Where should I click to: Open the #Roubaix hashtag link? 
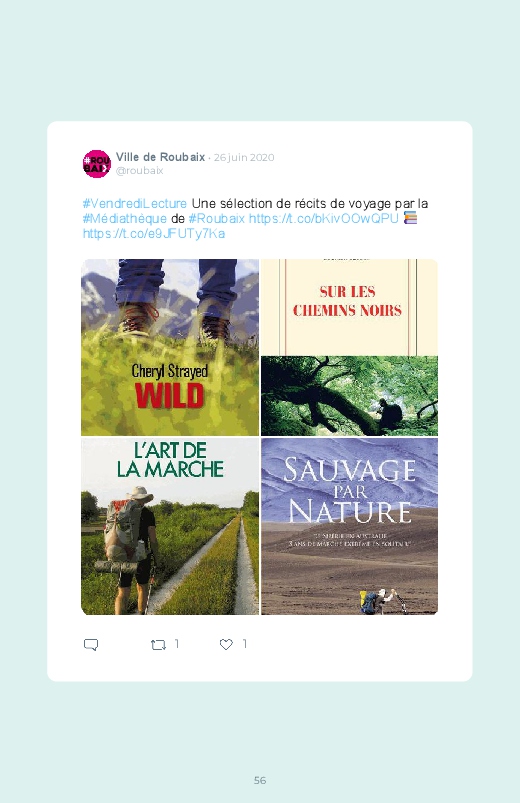click(x=217, y=218)
